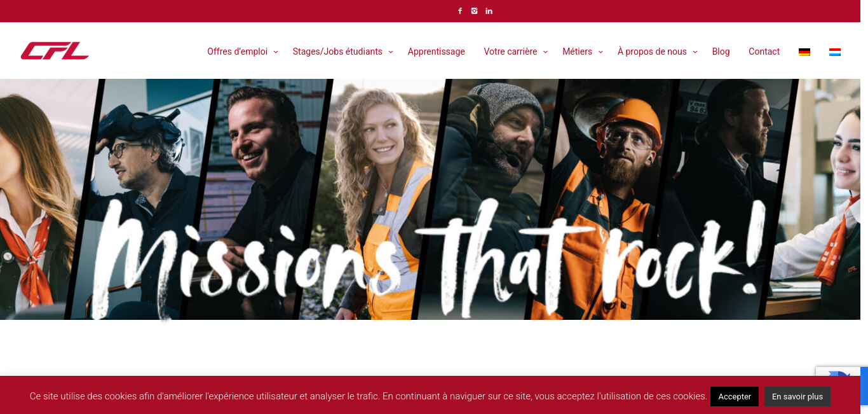Click the En savoir plus button
868x414 pixels.
[x=797, y=396]
